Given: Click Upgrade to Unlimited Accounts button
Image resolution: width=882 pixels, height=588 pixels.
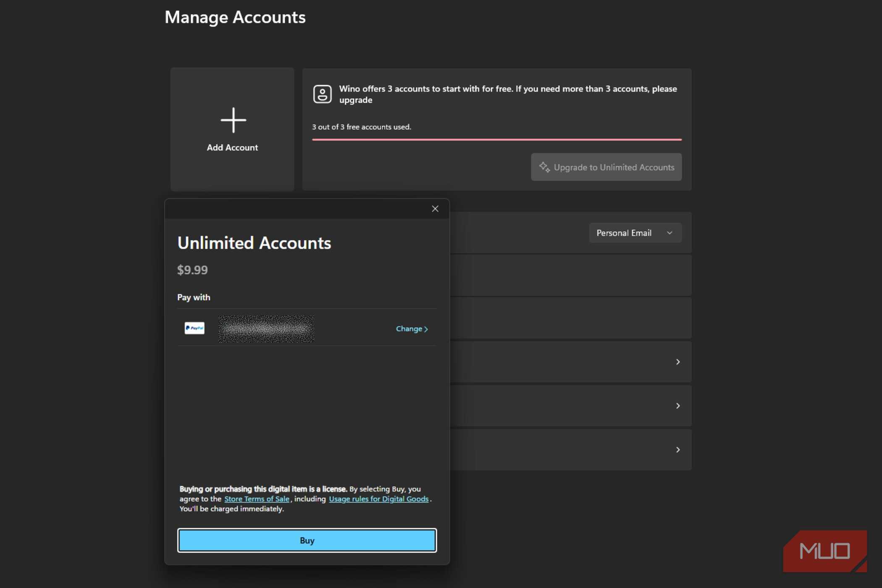Looking at the screenshot, I should [606, 167].
